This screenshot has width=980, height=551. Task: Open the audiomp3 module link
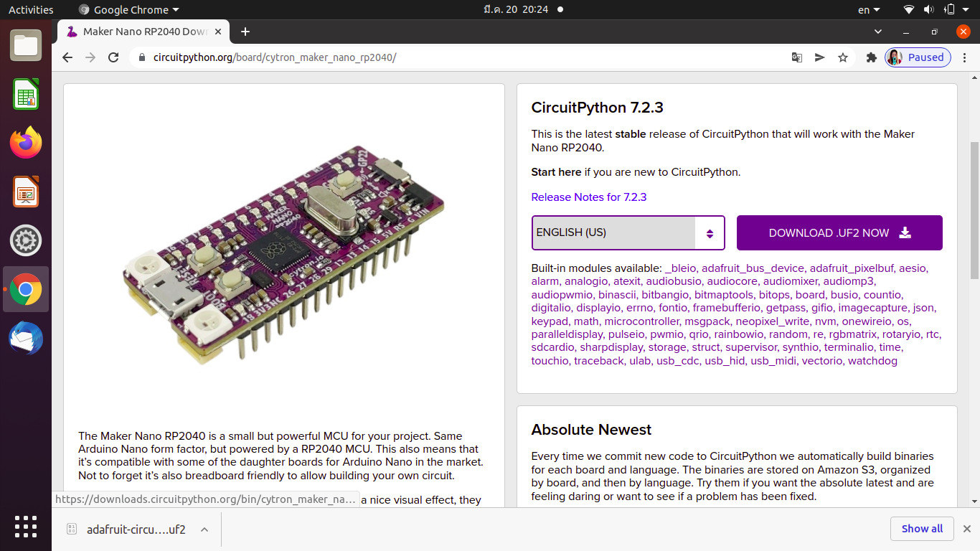848,281
